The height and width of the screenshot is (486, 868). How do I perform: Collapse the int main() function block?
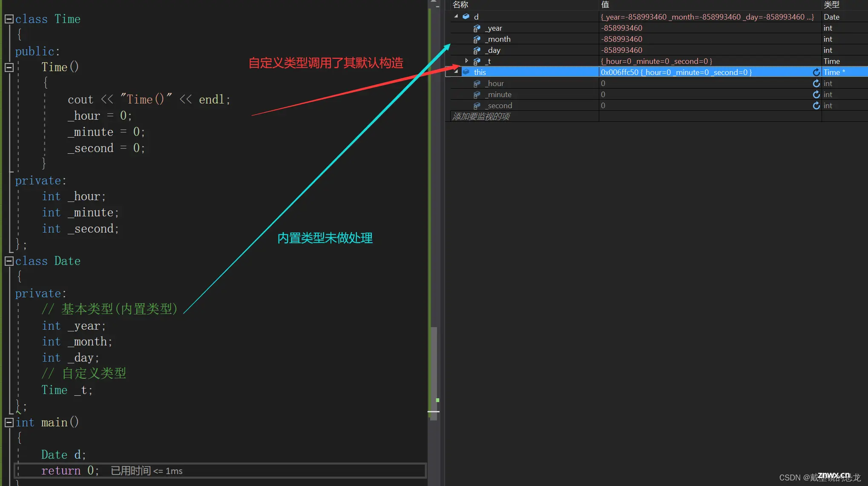click(9, 423)
